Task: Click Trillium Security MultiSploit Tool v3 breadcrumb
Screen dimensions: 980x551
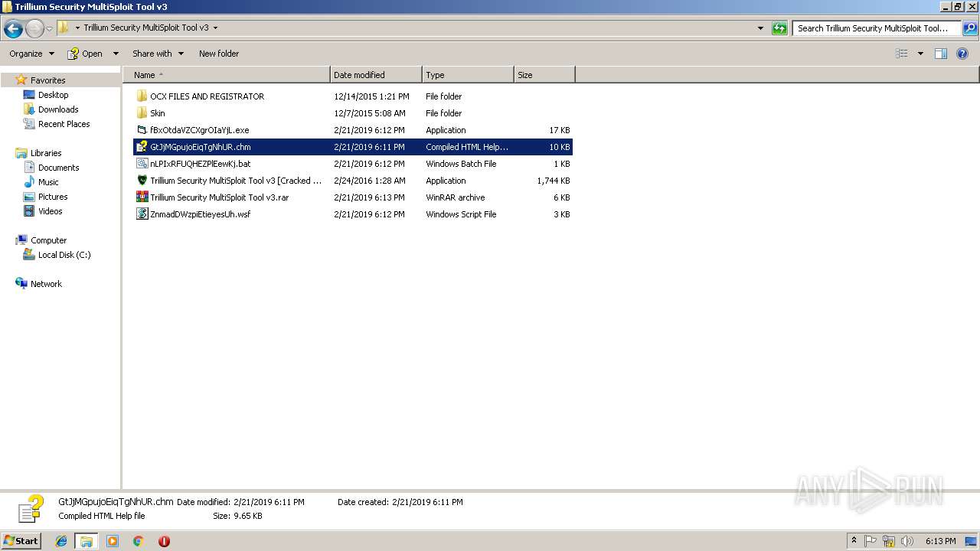Action: click(x=146, y=28)
